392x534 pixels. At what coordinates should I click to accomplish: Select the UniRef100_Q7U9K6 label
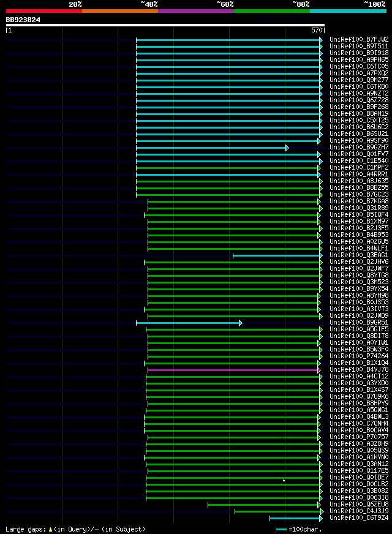359,397
